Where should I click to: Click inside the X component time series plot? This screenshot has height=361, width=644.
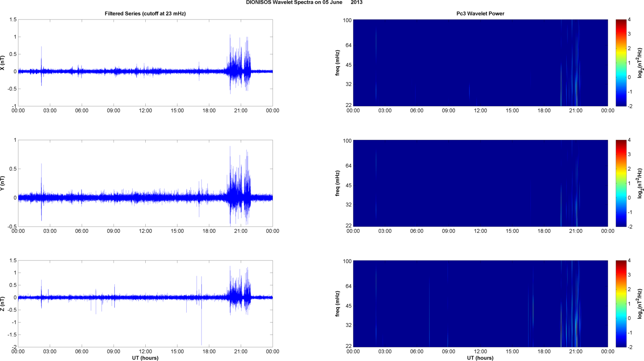point(145,63)
